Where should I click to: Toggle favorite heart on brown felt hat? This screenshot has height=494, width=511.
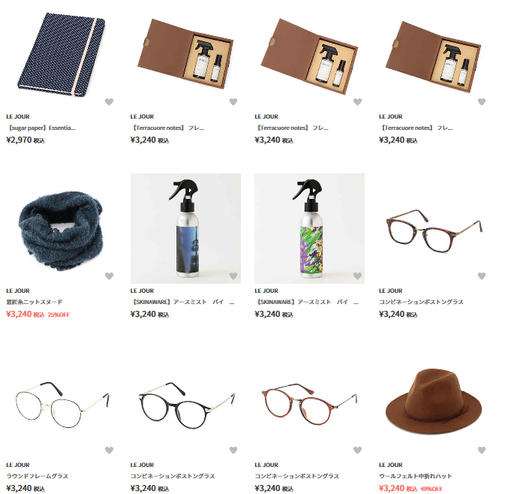pyautogui.click(x=482, y=450)
